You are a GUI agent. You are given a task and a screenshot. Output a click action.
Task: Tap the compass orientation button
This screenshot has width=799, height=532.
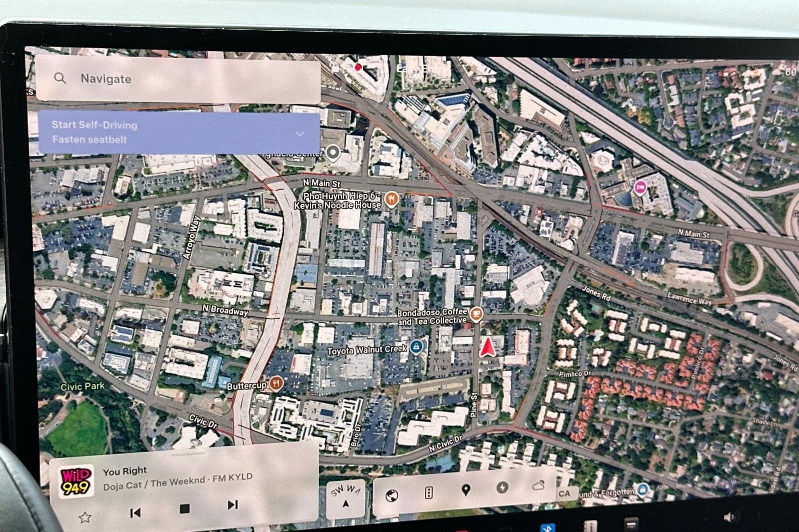tap(345, 498)
